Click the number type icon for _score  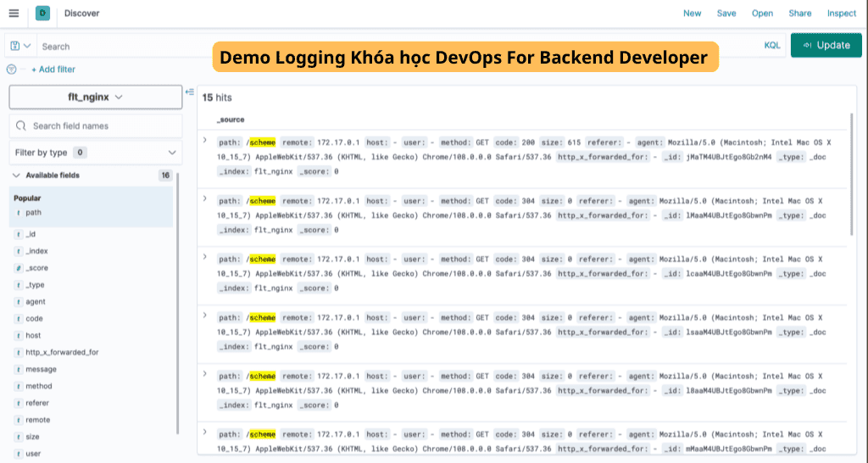click(x=19, y=268)
